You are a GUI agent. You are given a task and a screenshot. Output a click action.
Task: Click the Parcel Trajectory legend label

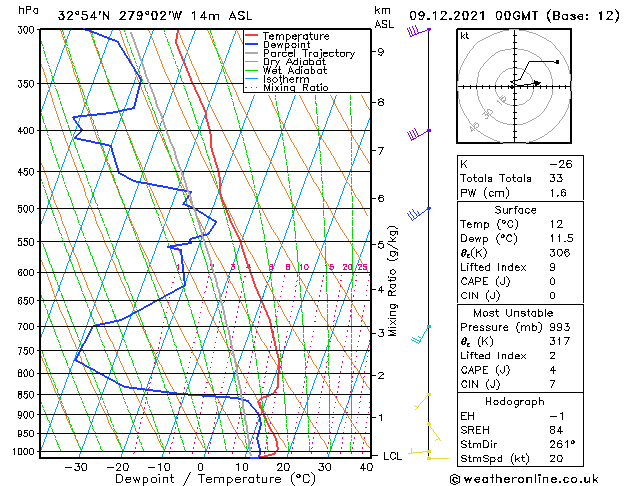[308, 54]
